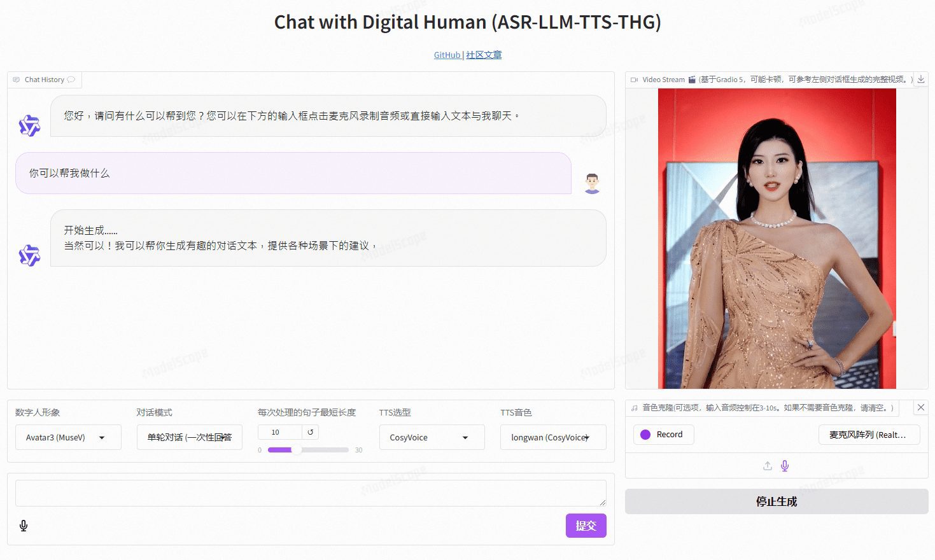
Task: Click the Chat History label tab
Action: coord(45,80)
